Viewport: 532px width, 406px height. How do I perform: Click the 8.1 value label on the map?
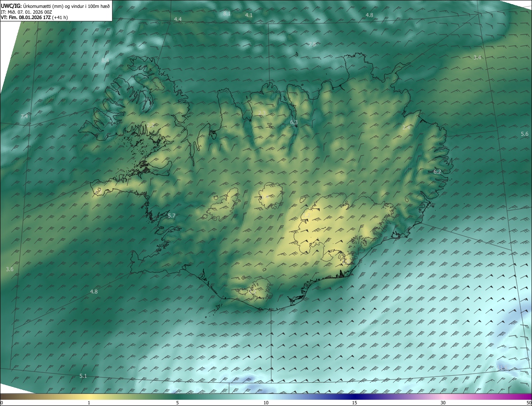tap(227, 14)
